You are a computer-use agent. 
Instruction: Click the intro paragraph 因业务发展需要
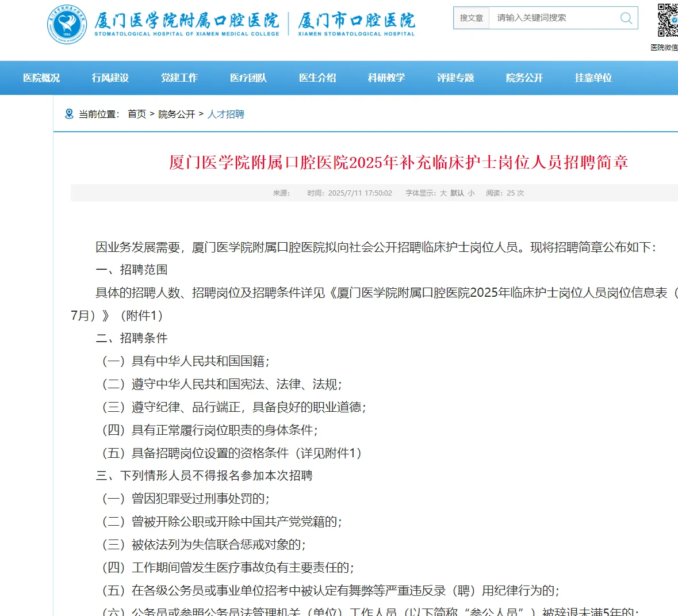tap(376, 247)
